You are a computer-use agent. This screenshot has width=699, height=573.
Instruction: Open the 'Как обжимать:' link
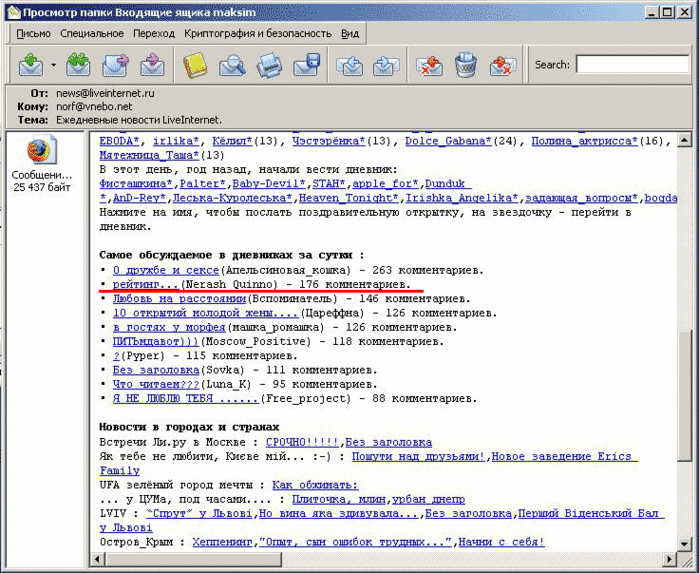(x=315, y=485)
